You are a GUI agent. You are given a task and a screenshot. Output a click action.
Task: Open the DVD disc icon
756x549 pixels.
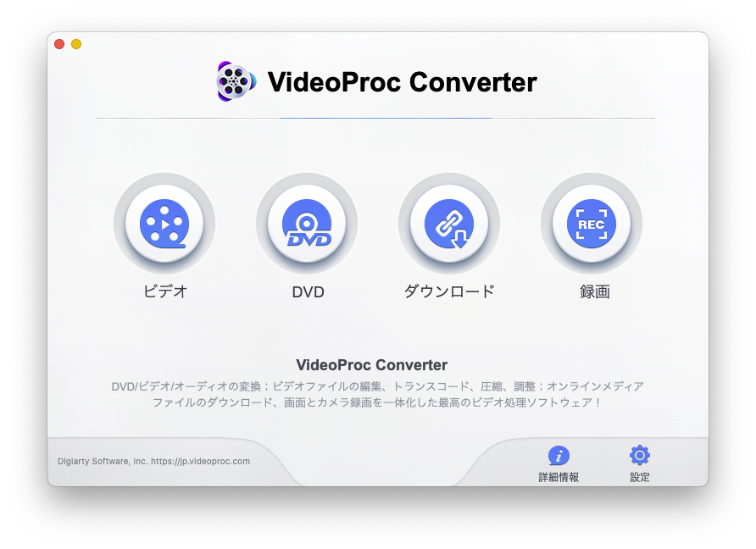307,224
